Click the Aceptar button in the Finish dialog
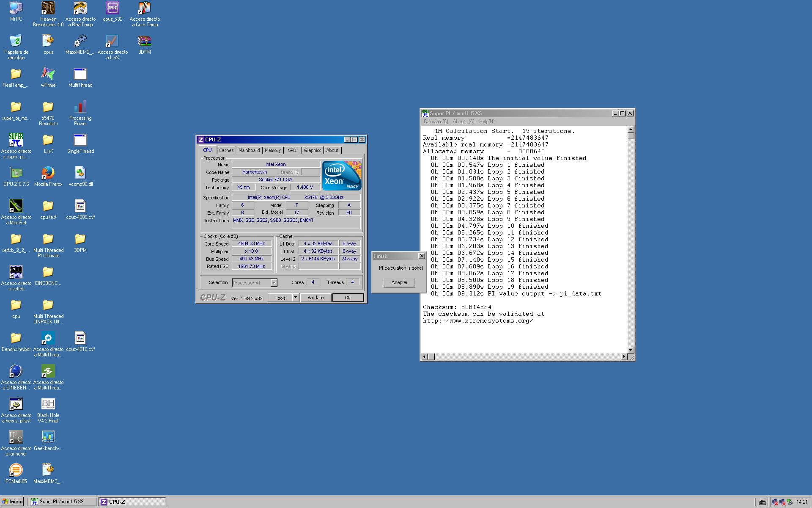The image size is (812, 508). [399, 282]
